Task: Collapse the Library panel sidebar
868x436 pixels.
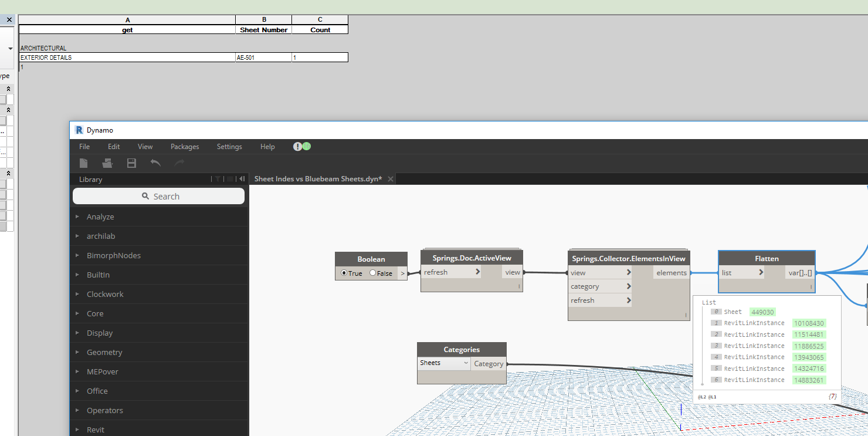Action: click(x=242, y=179)
